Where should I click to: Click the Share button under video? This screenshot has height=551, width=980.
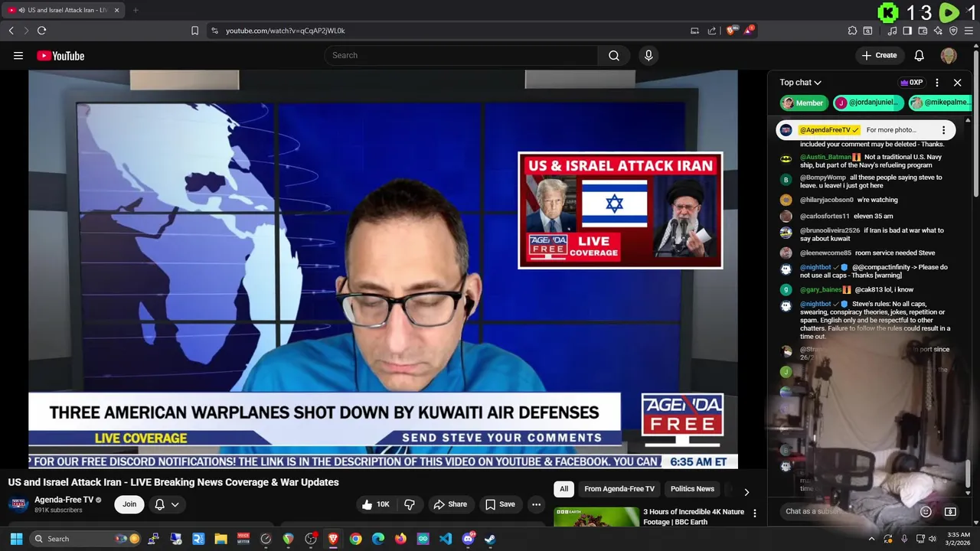449,504
